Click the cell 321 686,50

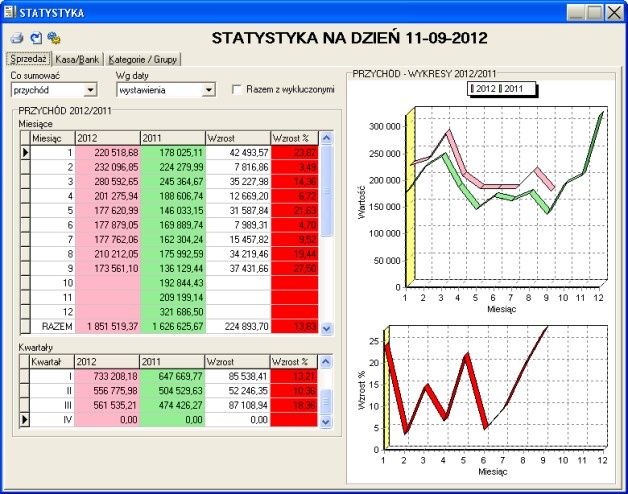173,311
